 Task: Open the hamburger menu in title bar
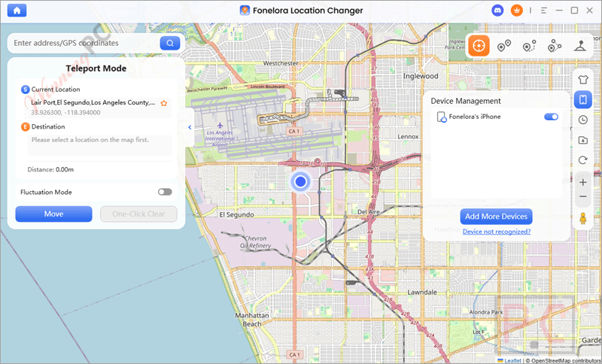[x=543, y=11]
